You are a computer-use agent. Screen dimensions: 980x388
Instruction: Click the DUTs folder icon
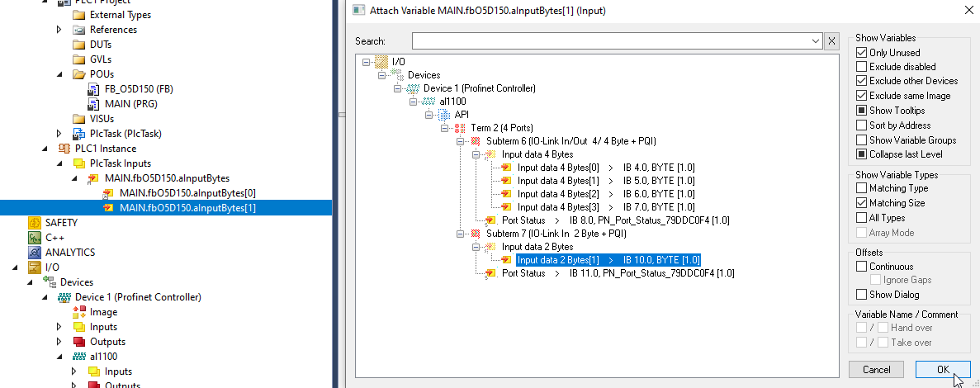(x=78, y=45)
